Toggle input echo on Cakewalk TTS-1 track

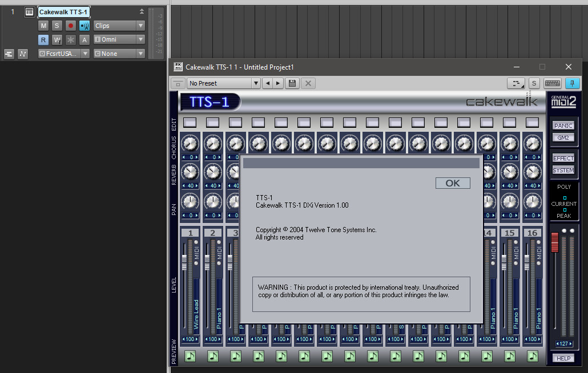coord(84,26)
